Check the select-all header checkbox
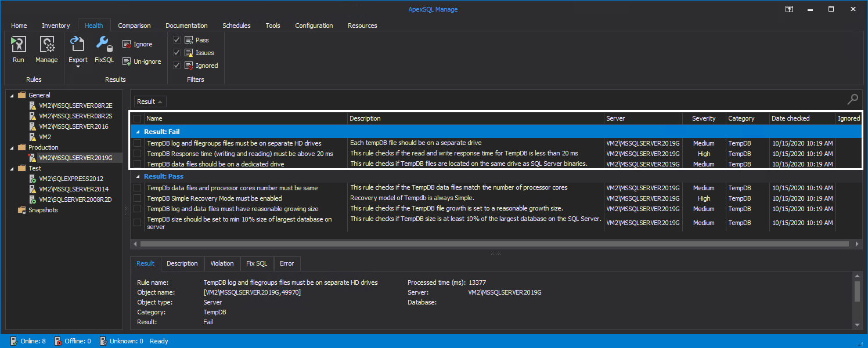The width and height of the screenshot is (868, 348). [137, 118]
